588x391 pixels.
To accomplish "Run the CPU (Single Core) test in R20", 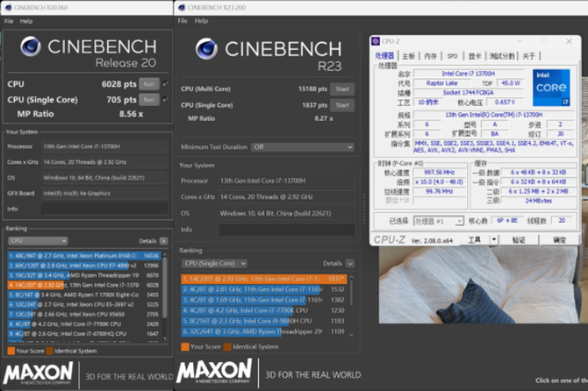I will [149, 100].
